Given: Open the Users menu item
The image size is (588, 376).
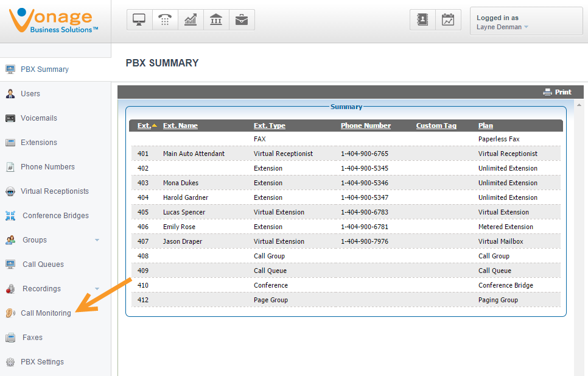Looking at the screenshot, I should click(30, 94).
